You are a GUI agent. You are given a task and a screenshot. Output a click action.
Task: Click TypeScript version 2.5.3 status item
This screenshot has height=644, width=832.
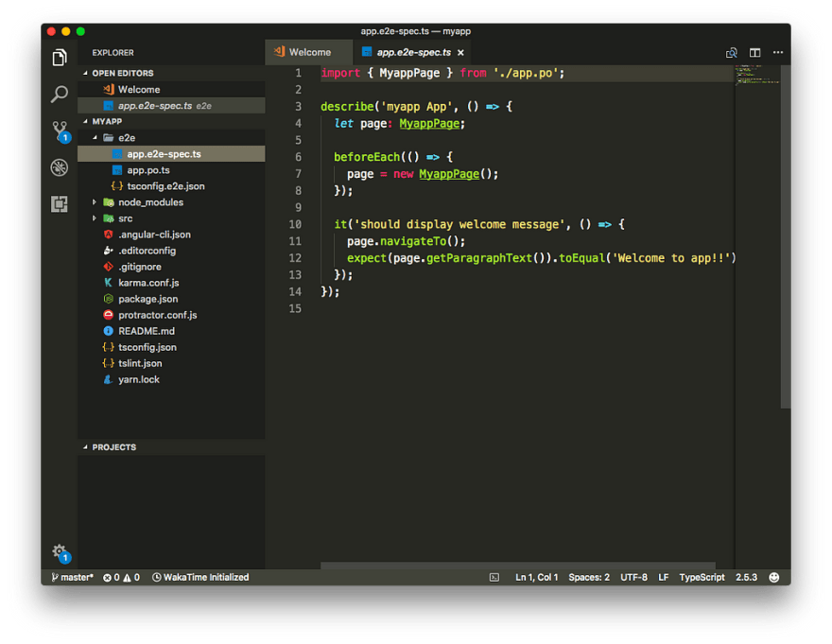[x=746, y=577]
